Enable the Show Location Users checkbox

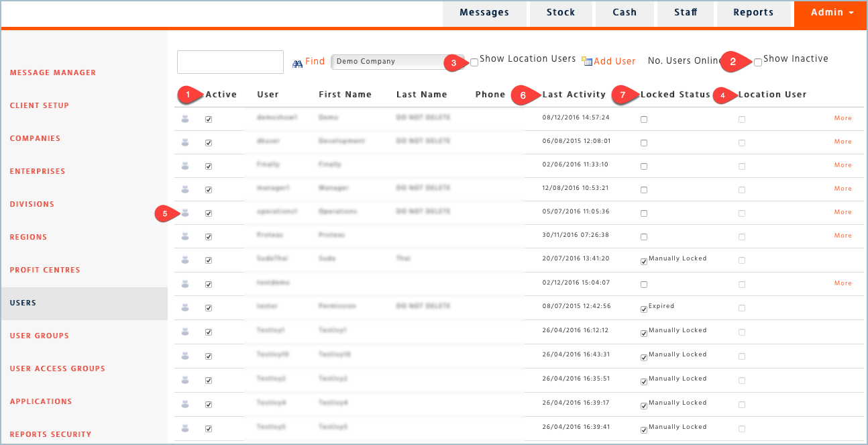pos(474,62)
